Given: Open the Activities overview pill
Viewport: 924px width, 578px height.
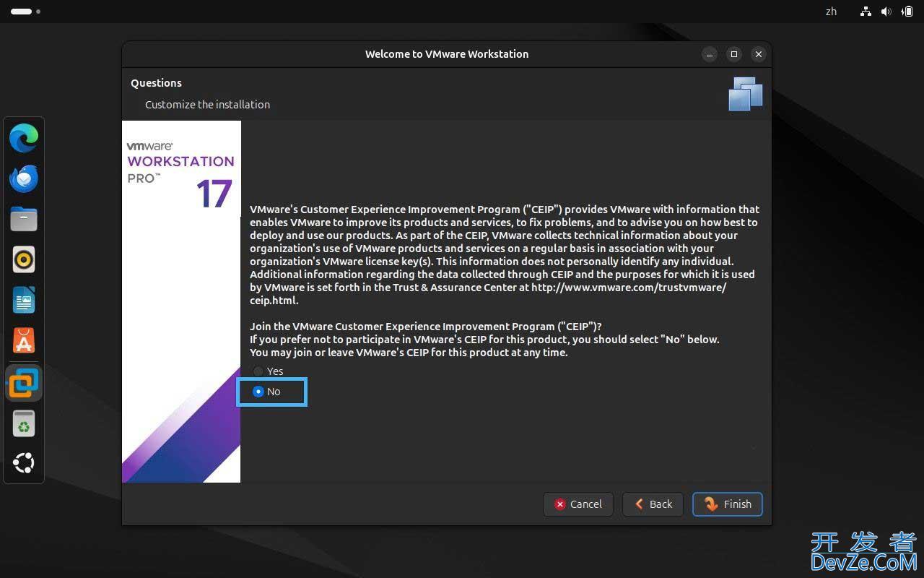Looking at the screenshot, I should click(x=25, y=12).
